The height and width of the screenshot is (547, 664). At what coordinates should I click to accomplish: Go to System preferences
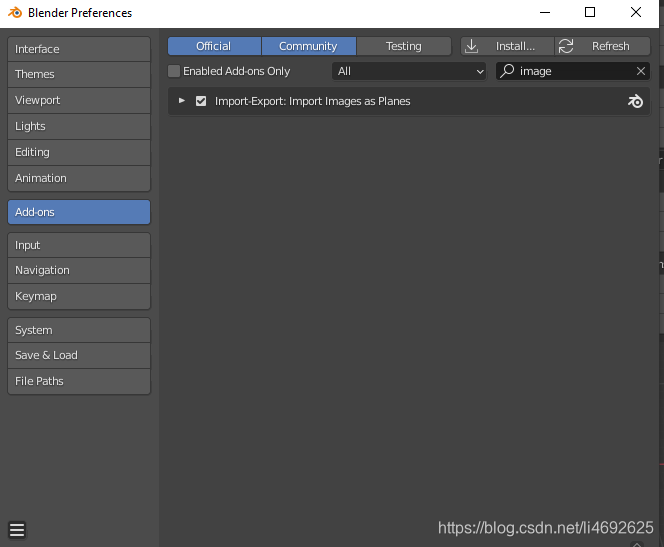coord(79,330)
